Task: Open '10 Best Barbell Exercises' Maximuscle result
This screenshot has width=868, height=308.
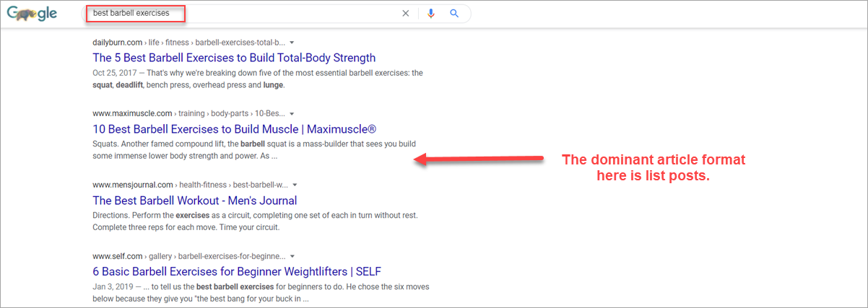Action: pos(234,129)
